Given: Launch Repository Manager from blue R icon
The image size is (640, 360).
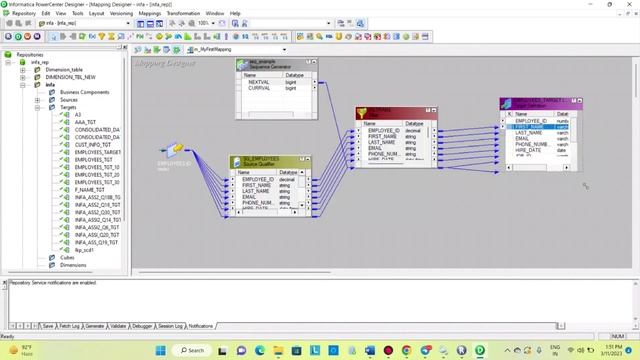Looking at the screenshot, I should click(8, 36).
